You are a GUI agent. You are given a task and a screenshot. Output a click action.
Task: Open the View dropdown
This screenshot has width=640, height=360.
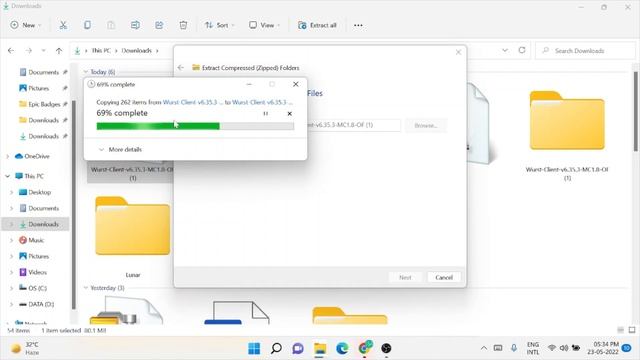tap(264, 25)
